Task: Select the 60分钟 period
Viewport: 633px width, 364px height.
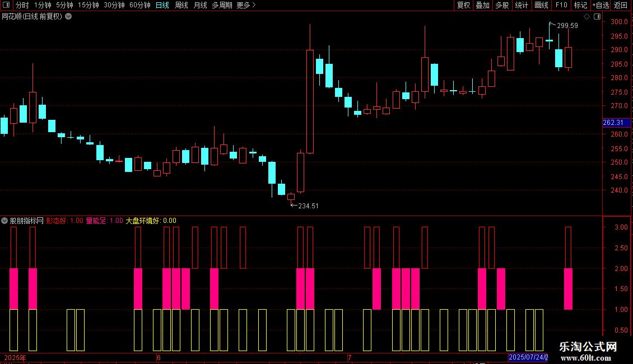Action: pyautogui.click(x=139, y=5)
